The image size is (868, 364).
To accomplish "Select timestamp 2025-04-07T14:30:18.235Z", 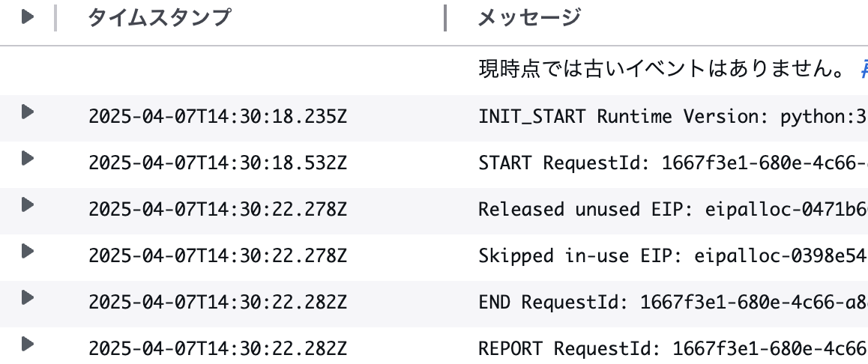I will (217, 117).
